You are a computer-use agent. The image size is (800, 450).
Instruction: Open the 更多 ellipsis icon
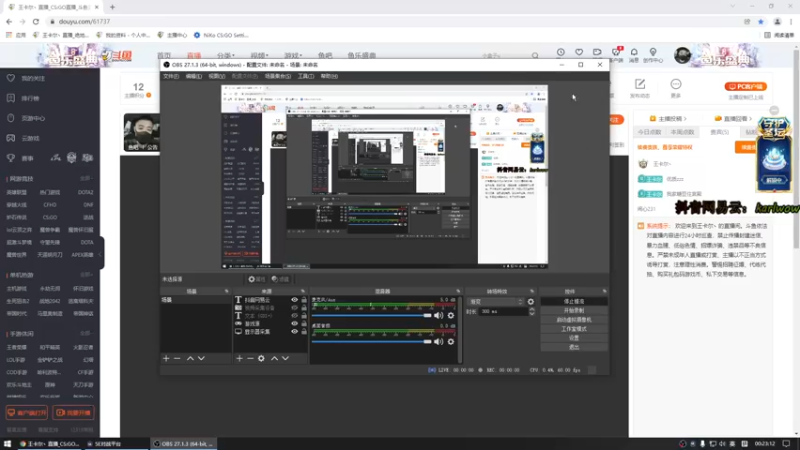pos(676,84)
